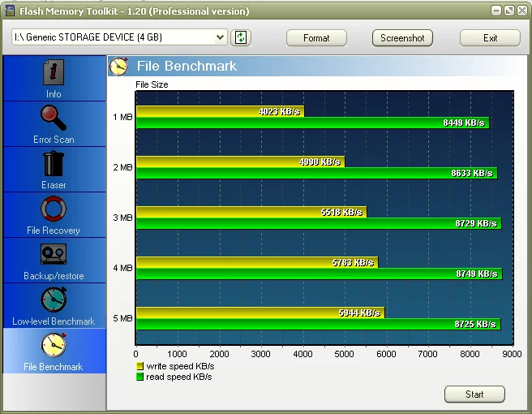532x414 pixels.
Task: Click the Screenshot button
Action: (x=402, y=37)
